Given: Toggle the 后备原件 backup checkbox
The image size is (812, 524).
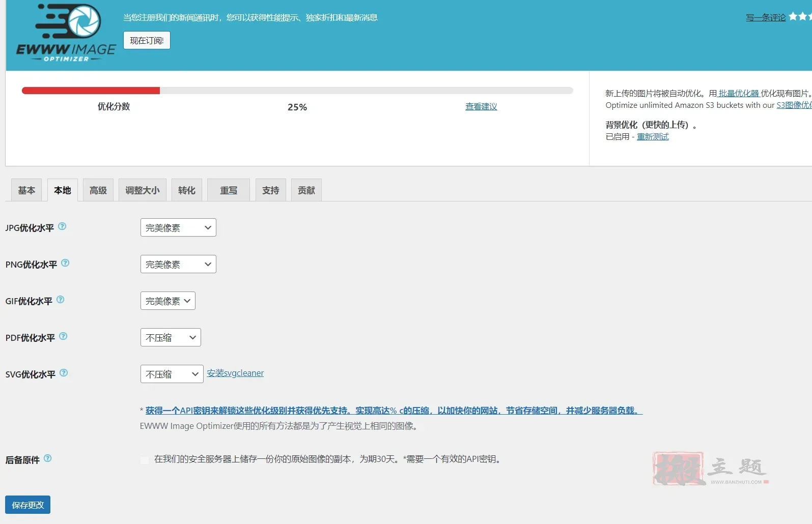Looking at the screenshot, I should pos(145,460).
